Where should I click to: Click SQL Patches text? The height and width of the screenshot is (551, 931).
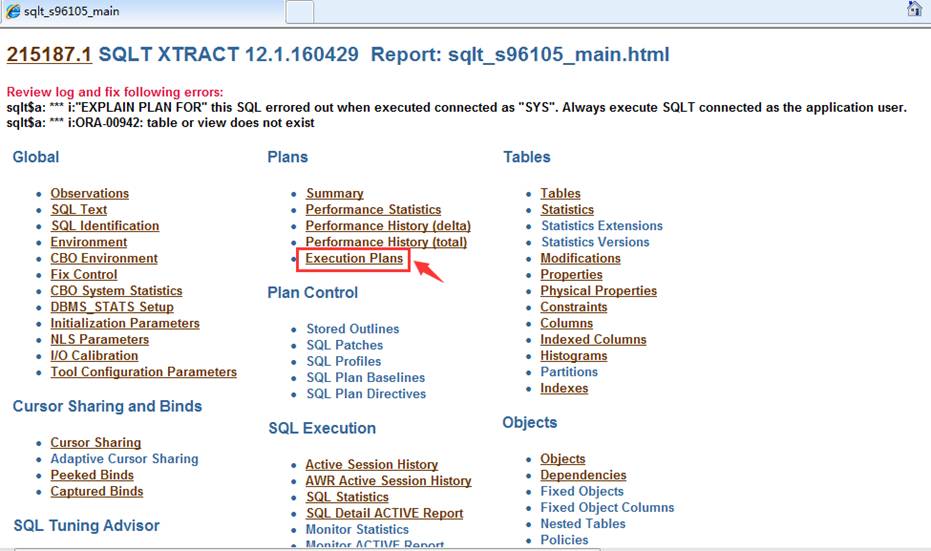pos(345,345)
